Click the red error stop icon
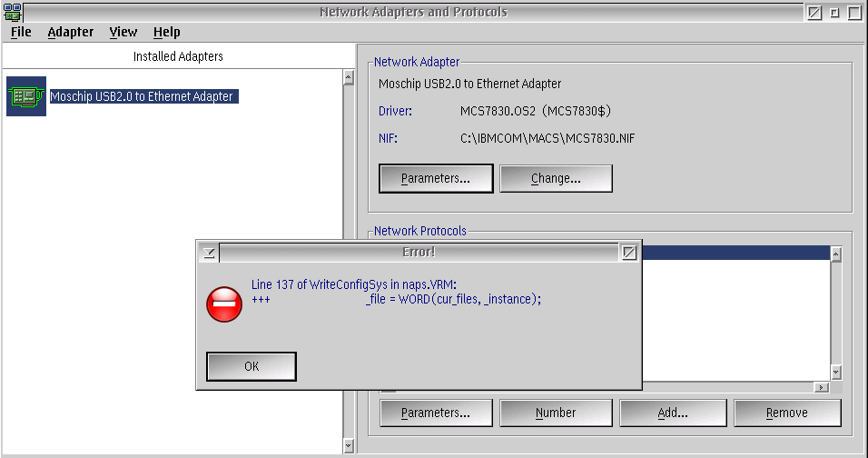 coord(224,304)
